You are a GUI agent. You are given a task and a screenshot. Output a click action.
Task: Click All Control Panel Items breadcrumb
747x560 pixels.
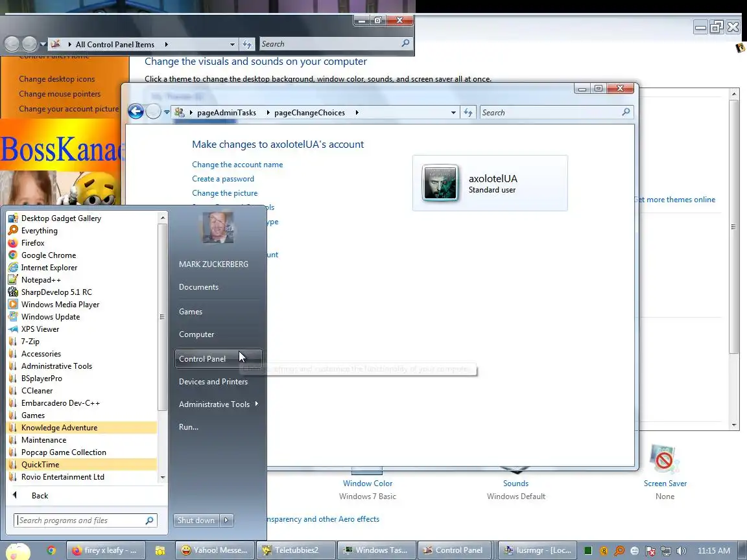[x=115, y=44]
